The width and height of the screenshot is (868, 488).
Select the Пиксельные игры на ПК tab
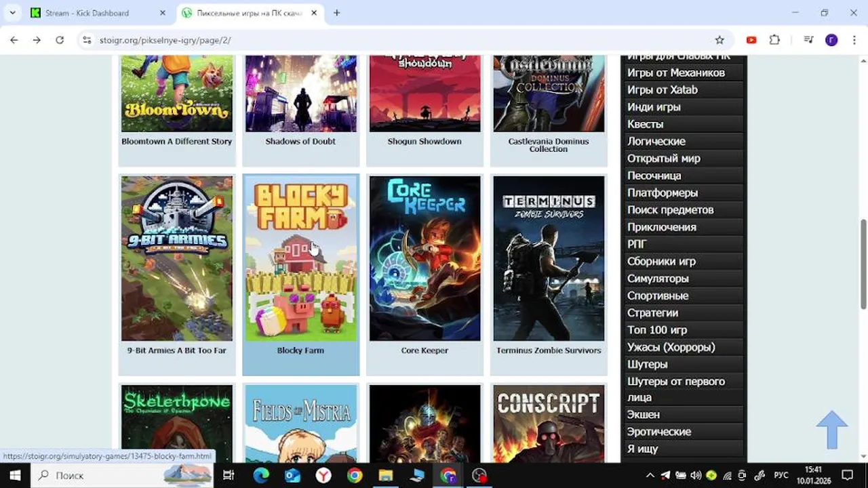(x=250, y=13)
